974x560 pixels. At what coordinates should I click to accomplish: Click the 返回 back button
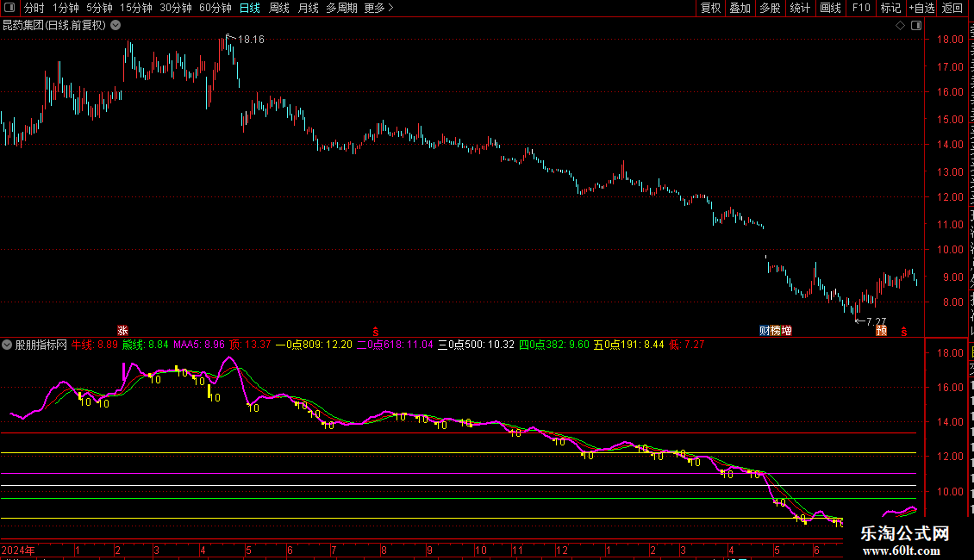point(952,8)
